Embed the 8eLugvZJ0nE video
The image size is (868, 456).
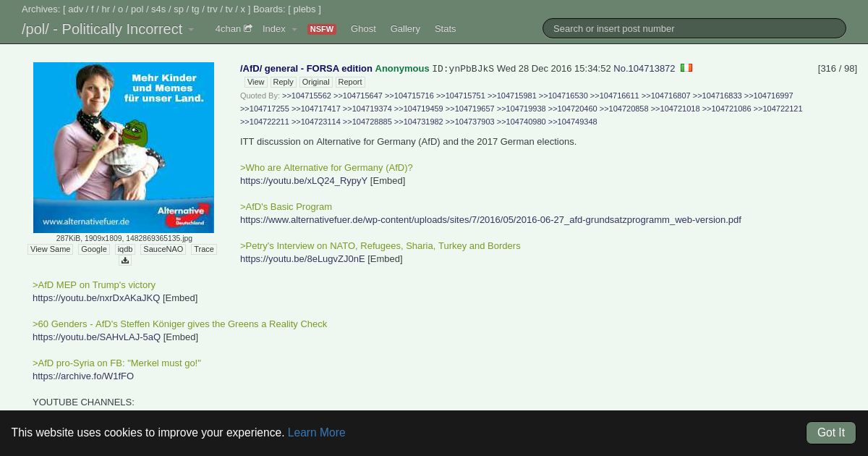(x=385, y=259)
